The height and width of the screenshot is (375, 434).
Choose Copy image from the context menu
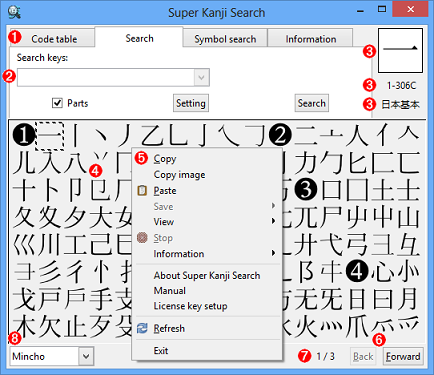[x=179, y=175]
